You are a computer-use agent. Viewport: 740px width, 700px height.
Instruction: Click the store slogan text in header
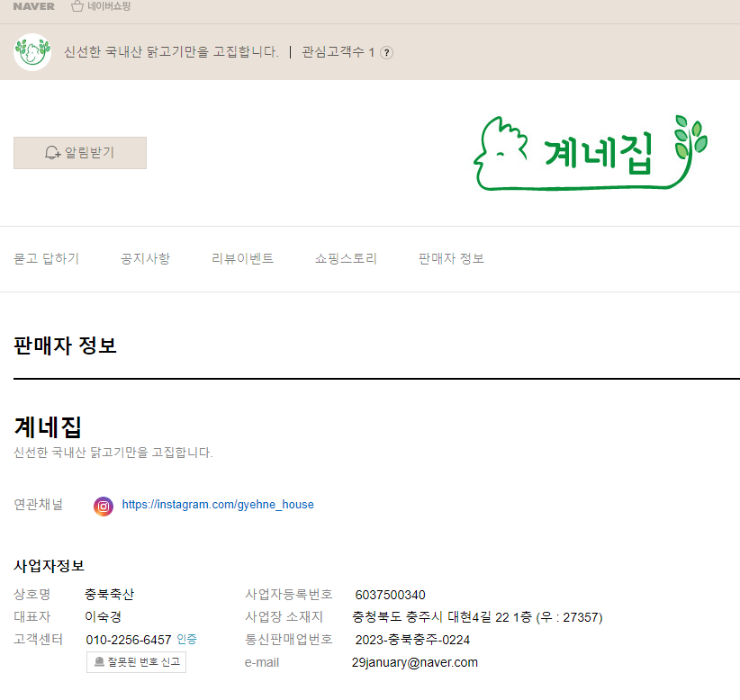171,52
